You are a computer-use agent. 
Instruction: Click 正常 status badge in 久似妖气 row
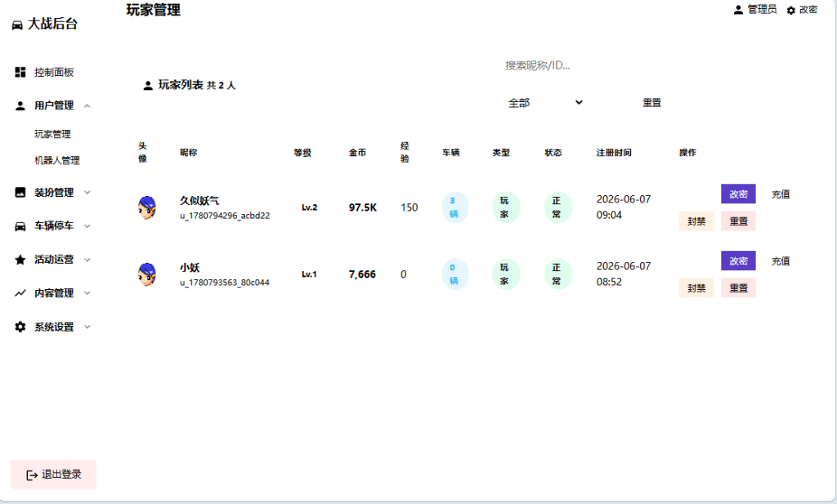[557, 207]
